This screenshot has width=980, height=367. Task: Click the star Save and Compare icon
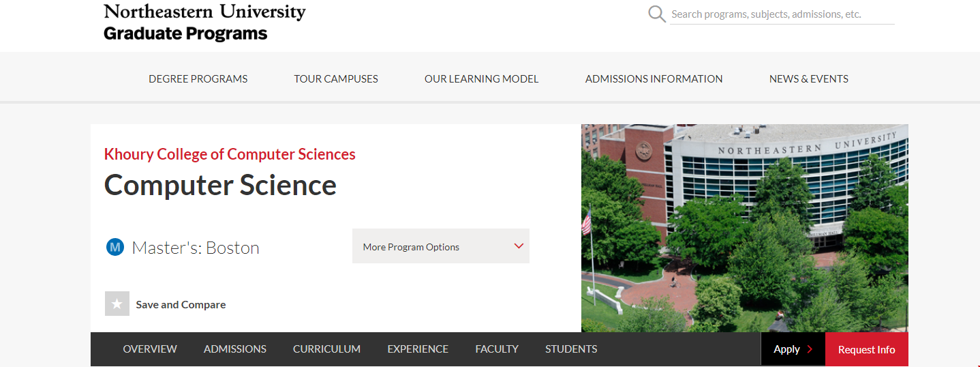tap(117, 304)
